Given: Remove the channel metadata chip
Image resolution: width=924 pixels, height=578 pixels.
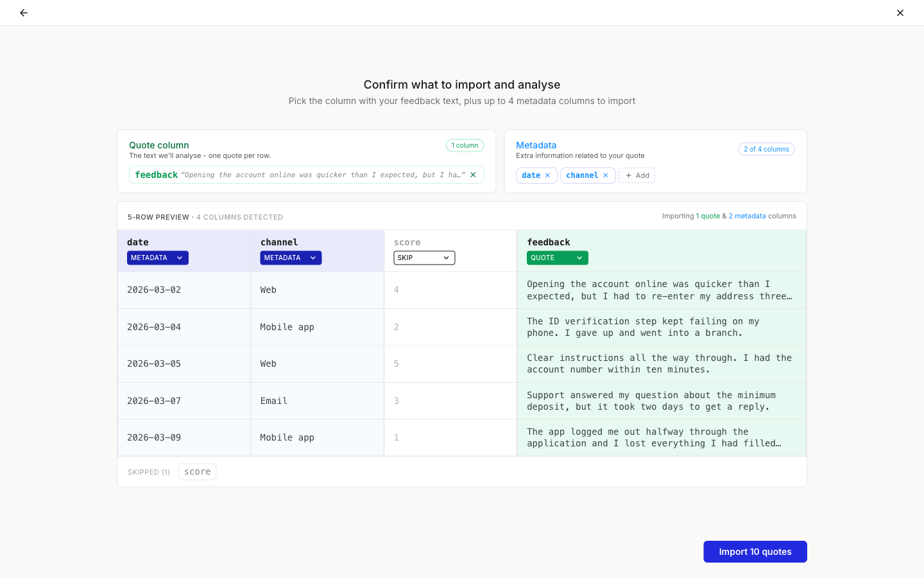Looking at the screenshot, I should [x=605, y=175].
